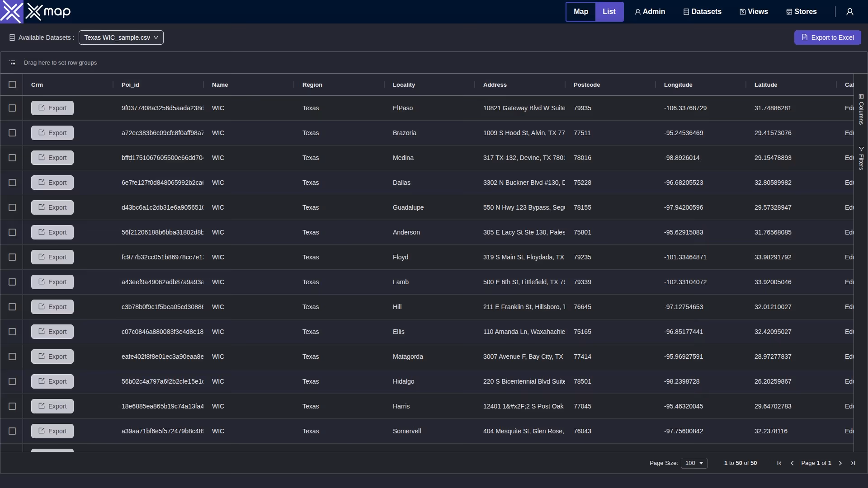Click the Available Datasets icon

tap(12, 38)
